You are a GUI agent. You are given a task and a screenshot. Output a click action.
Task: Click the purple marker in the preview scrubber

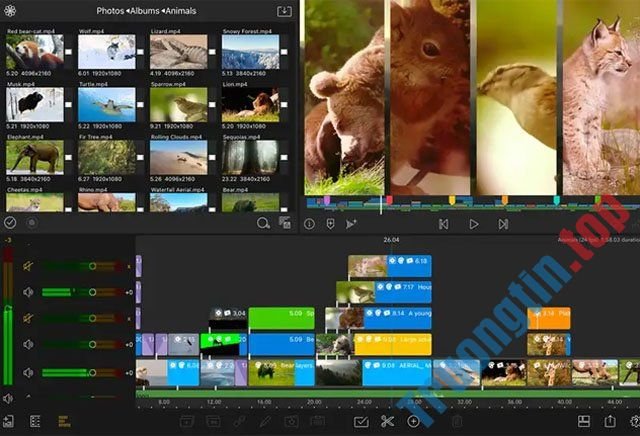(327, 200)
